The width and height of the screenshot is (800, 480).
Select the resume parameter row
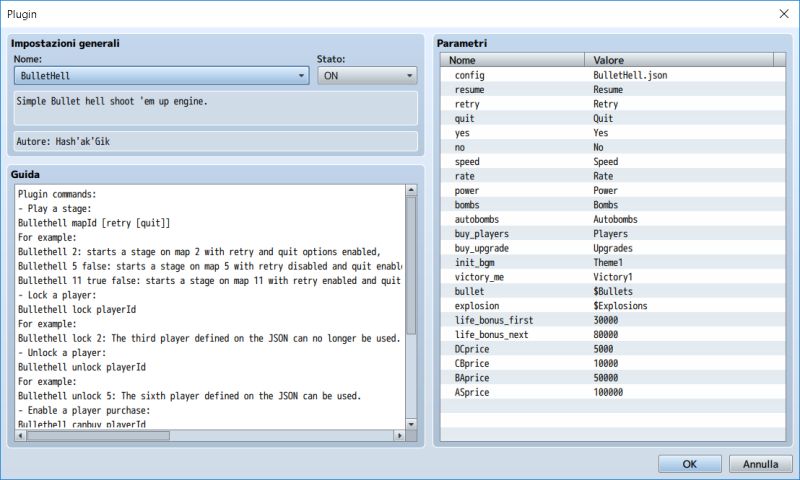point(613,89)
